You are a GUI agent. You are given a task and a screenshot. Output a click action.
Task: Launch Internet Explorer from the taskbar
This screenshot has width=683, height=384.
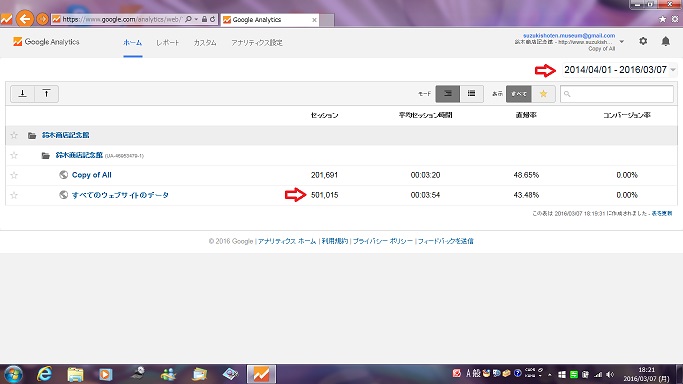tap(44, 374)
